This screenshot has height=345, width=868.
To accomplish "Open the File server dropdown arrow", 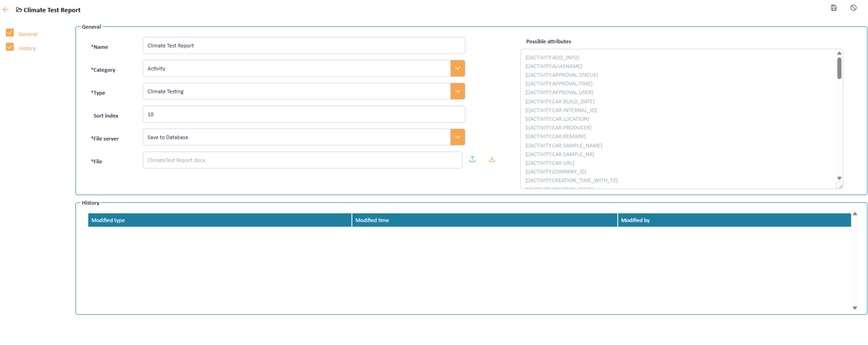I will [x=457, y=137].
